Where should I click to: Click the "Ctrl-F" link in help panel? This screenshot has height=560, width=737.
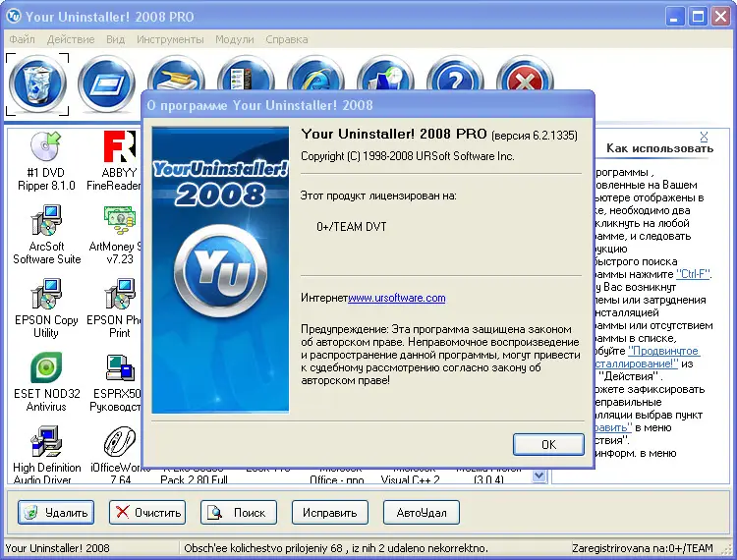click(x=693, y=274)
